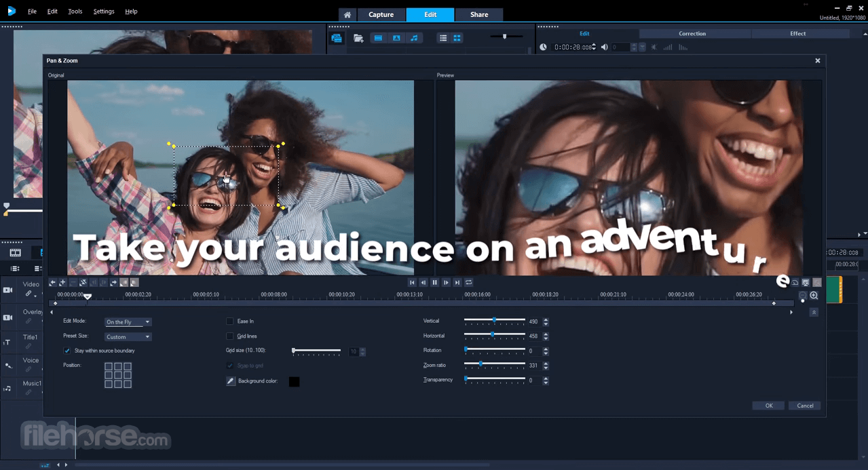Open the Edit Mode dropdown
This screenshot has width=868, height=470.
128,322
